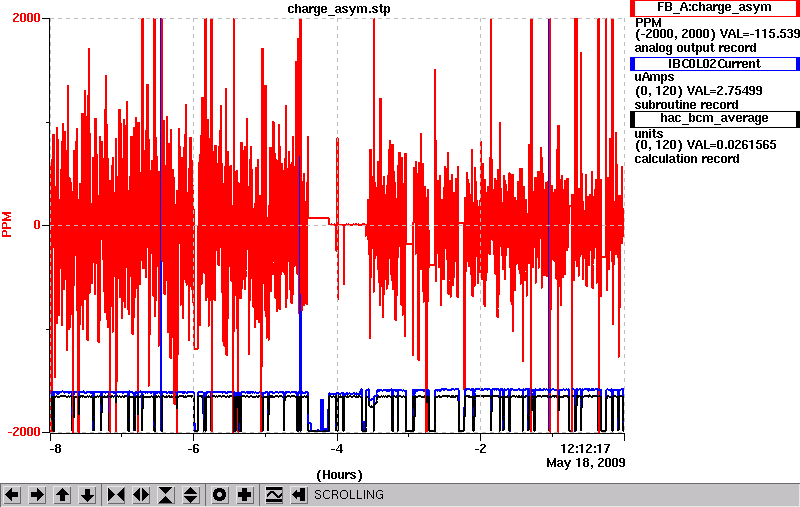Click the -4 x-axis tick label

(336, 449)
